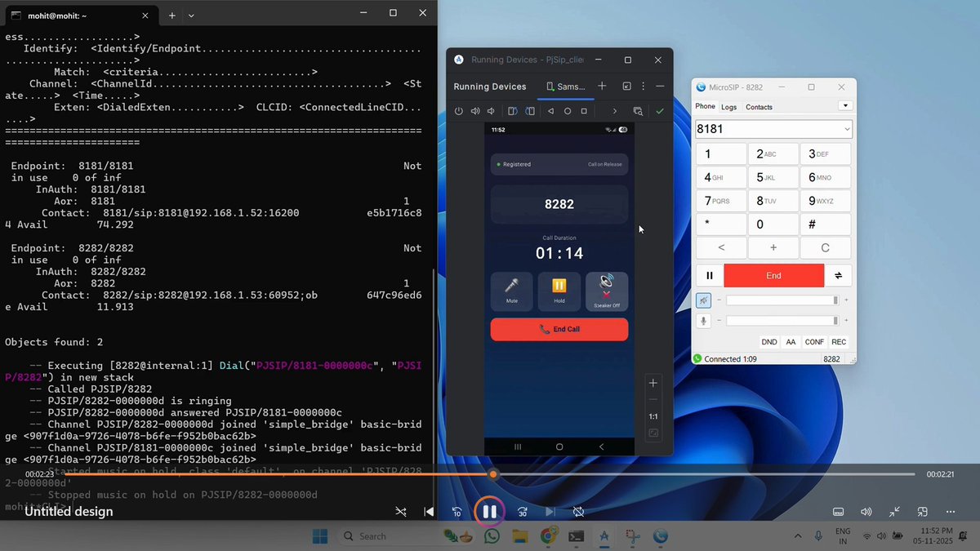
Task: Open Running Devices window-mode icon
Action: click(626, 86)
